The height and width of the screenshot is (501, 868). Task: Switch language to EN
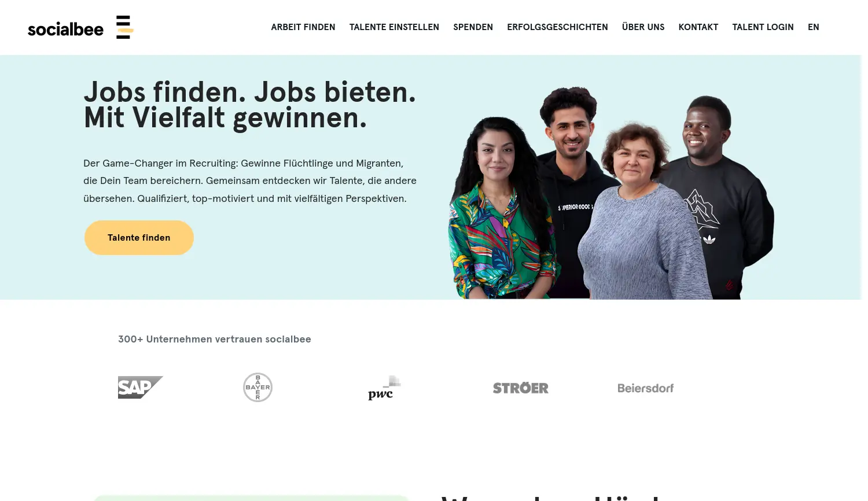pos(814,27)
